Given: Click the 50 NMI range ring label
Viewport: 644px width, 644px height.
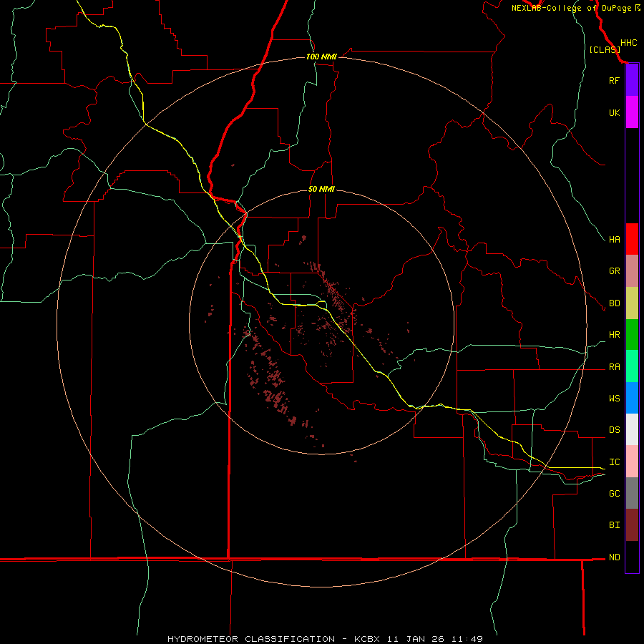Looking at the screenshot, I should pyautogui.click(x=321, y=190).
